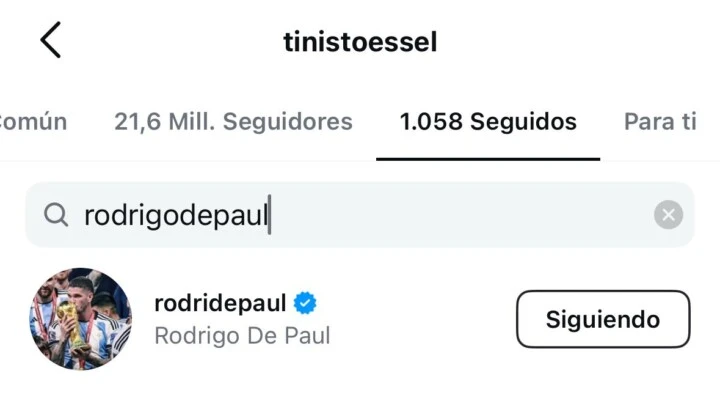This screenshot has width=720, height=409.
Task: Open the 21,6 Mill. Seguidores tab
Action: 233,122
